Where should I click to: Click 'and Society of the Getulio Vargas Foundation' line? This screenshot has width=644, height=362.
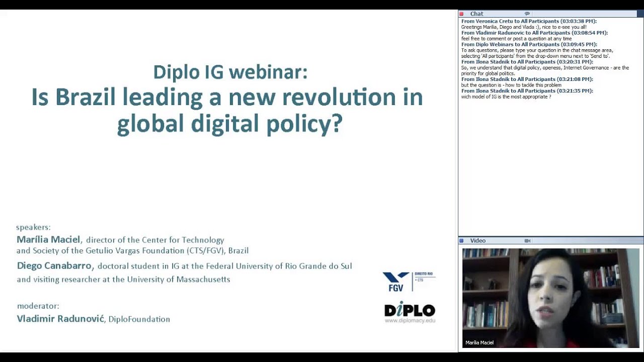tap(132, 250)
